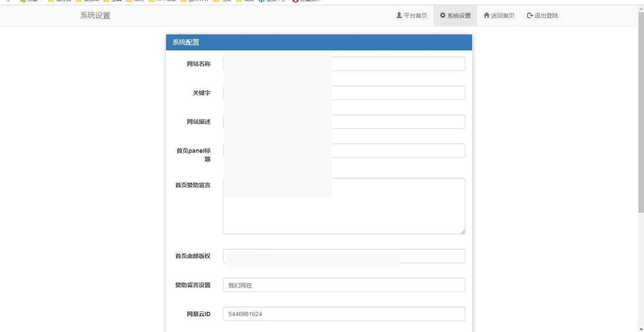Click the red bookmark icon at bar's right end
Viewport: 644px width, 332px height.
tap(296, 1)
